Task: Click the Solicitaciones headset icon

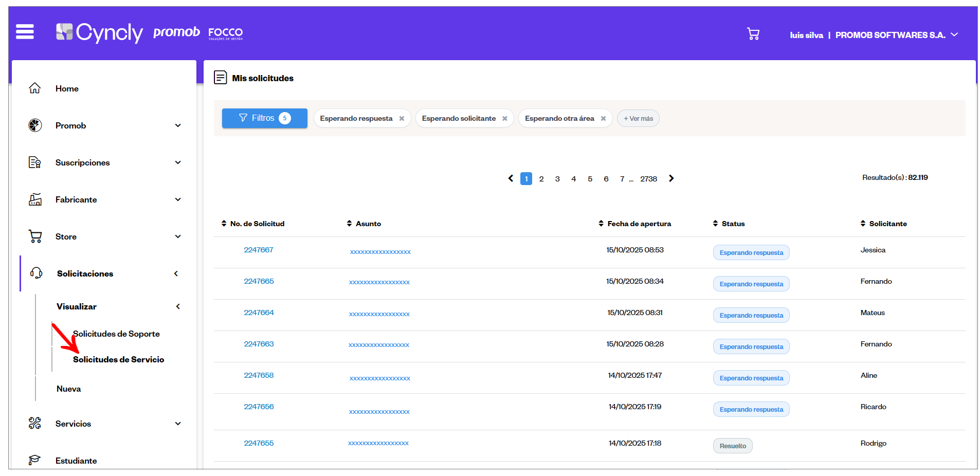Action: coord(36,273)
